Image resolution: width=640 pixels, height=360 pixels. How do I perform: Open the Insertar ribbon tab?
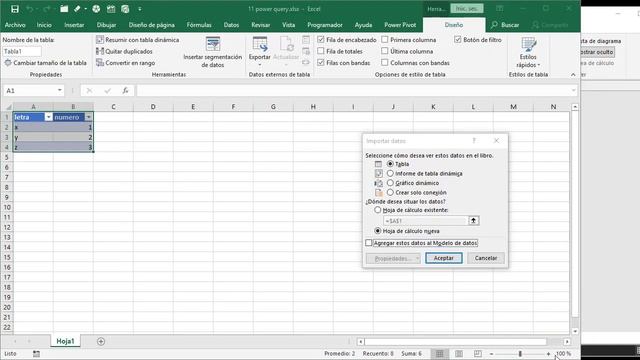click(x=74, y=25)
